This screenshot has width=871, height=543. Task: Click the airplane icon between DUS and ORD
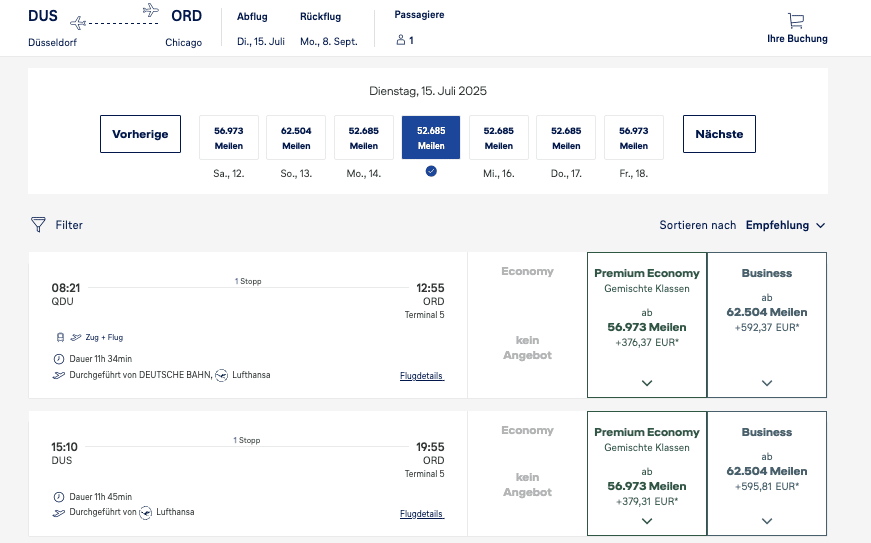click(x=150, y=11)
